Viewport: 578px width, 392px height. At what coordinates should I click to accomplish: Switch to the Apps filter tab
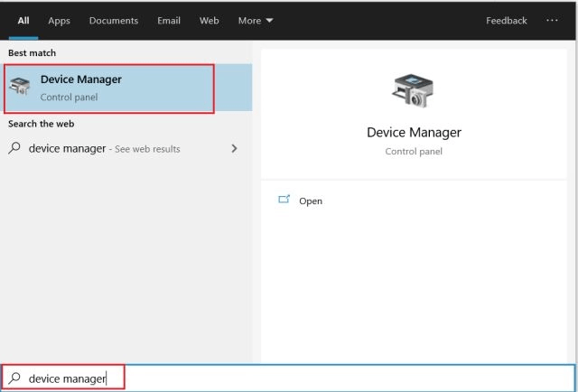pyautogui.click(x=59, y=20)
